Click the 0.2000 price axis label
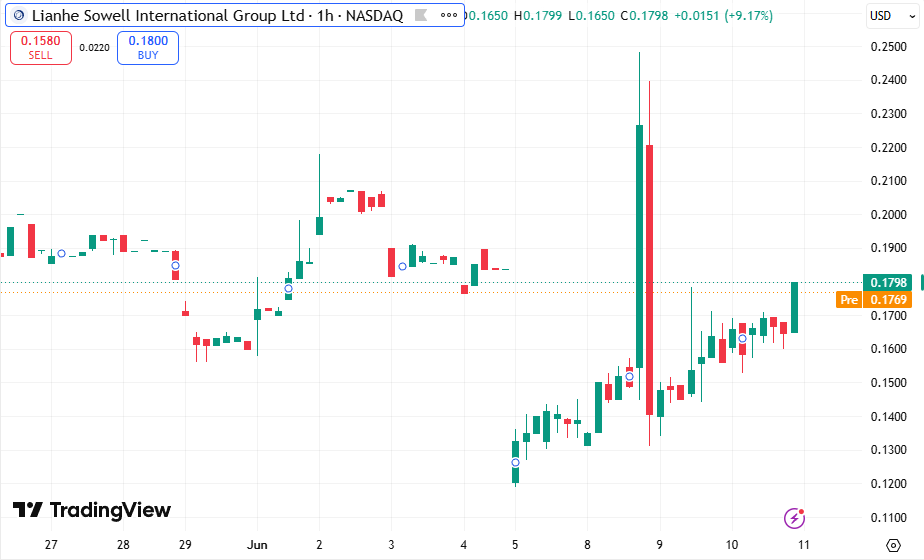Viewport: 924px width, 560px height. 889,215
